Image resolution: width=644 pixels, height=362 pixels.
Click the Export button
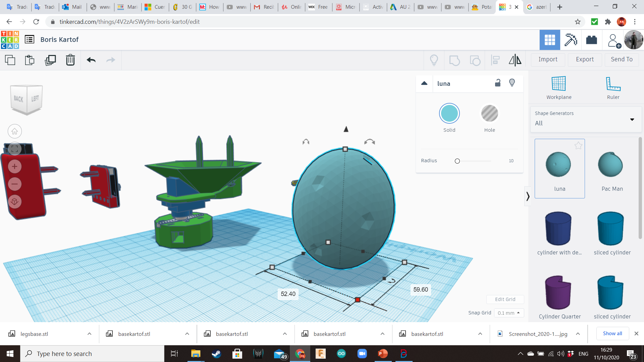585,59
